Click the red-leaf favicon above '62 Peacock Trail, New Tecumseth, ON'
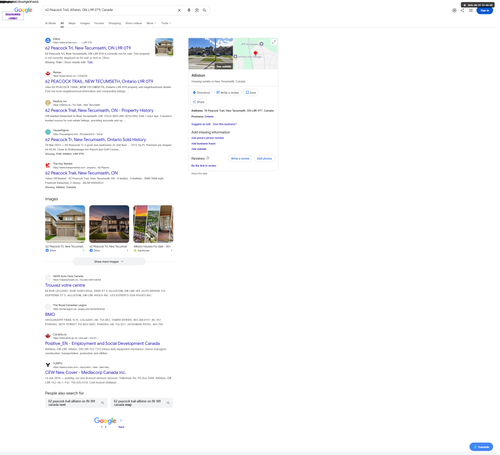This screenshot has height=455, width=500. pos(48,165)
